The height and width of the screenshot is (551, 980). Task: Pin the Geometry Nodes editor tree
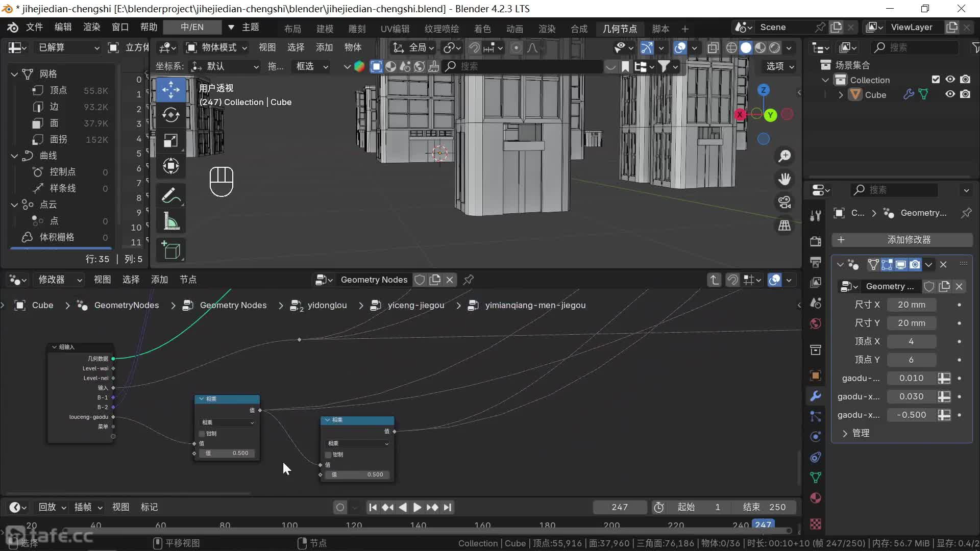pyautogui.click(x=468, y=280)
